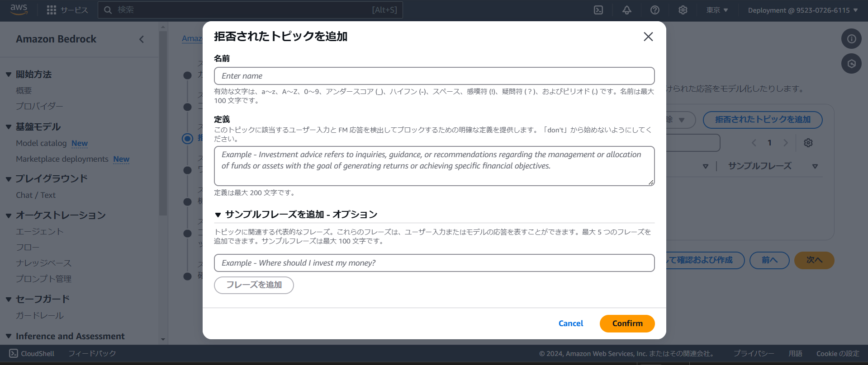Confirm the denied topic
This screenshot has height=365, width=868.
[x=627, y=323]
